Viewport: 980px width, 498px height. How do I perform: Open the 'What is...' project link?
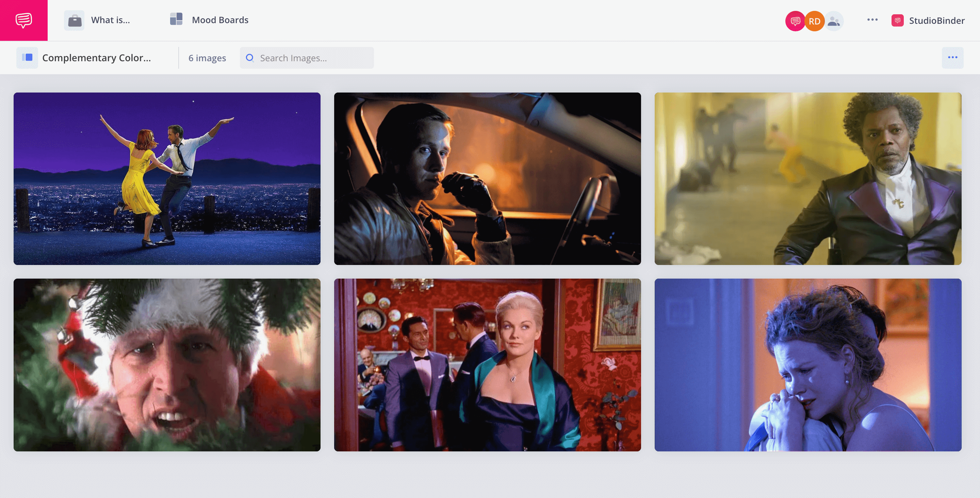click(x=110, y=20)
